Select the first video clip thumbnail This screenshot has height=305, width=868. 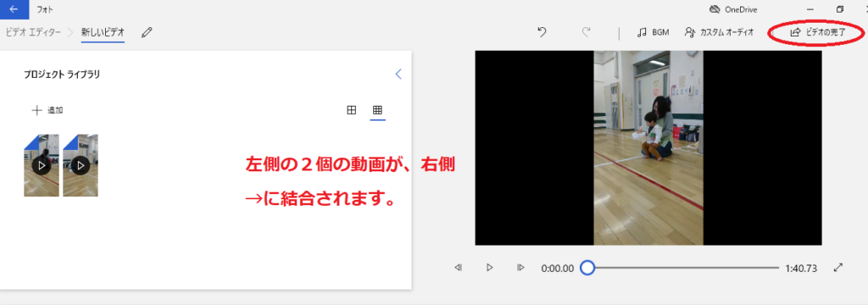pyautogui.click(x=42, y=165)
